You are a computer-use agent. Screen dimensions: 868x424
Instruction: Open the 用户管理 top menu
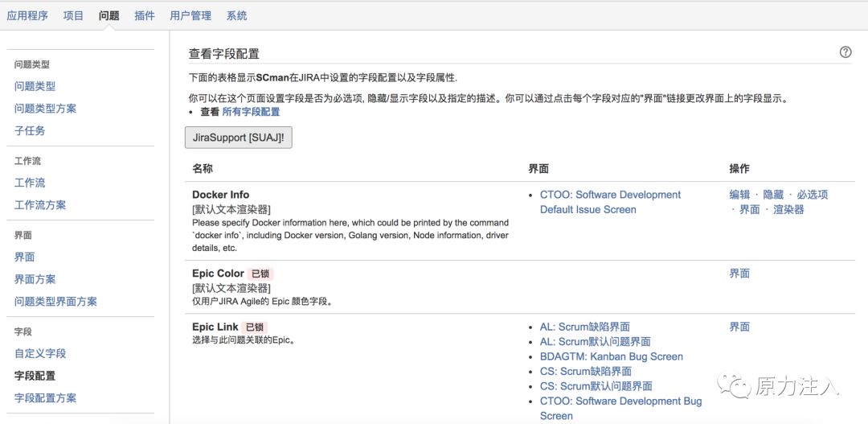[x=190, y=15]
